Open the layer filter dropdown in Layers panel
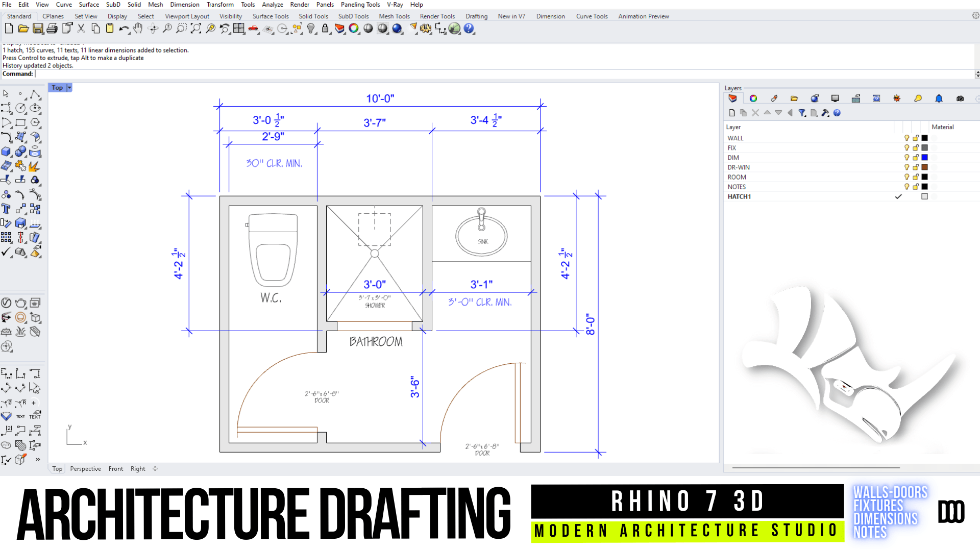The width and height of the screenshot is (980, 551). pyautogui.click(x=802, y=113)
